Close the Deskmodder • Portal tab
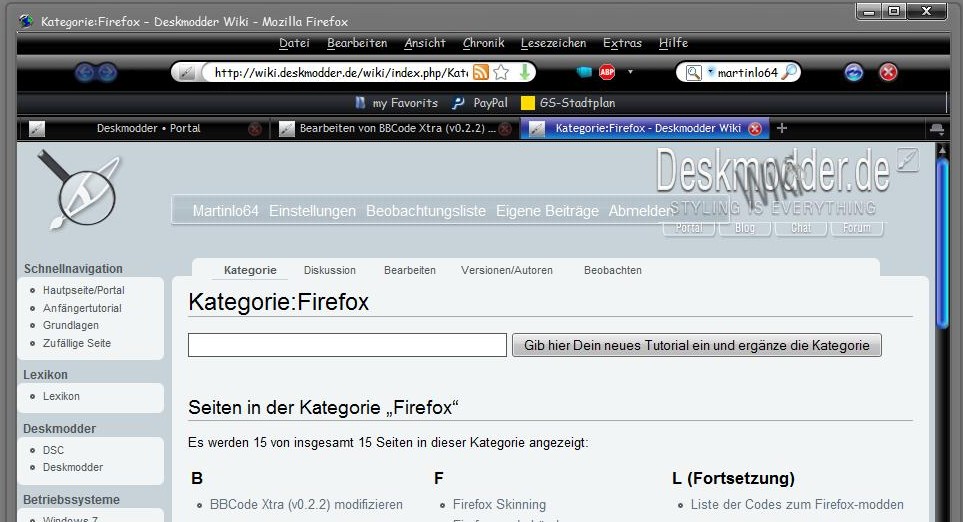This screenshot has width=963, height=522. [254, 129]
